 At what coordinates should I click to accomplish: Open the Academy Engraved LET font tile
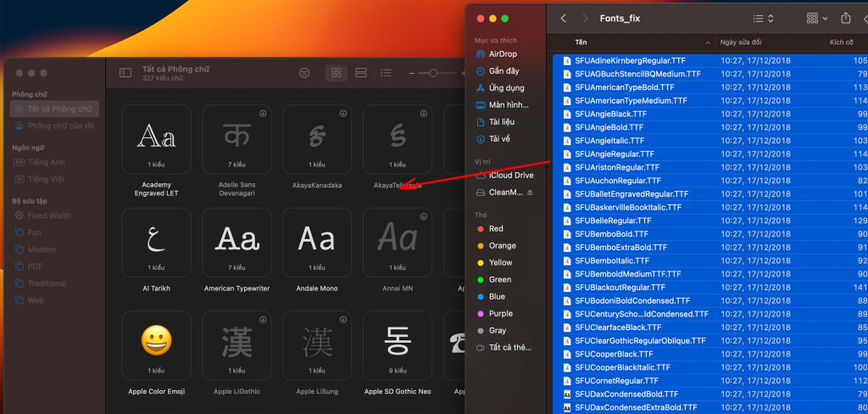pos(156,138)
